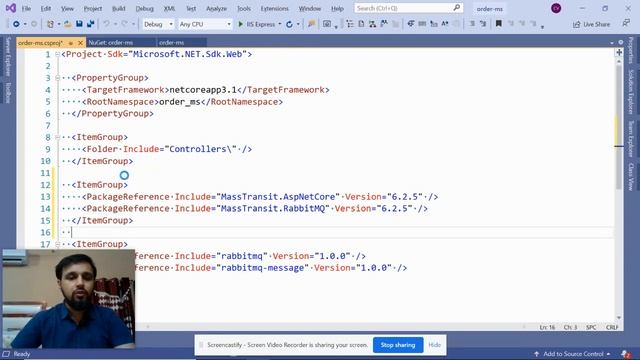Collapse the ItemGroup element on line 17
This screenshot has width=640, height=360.
pos(57,244)
